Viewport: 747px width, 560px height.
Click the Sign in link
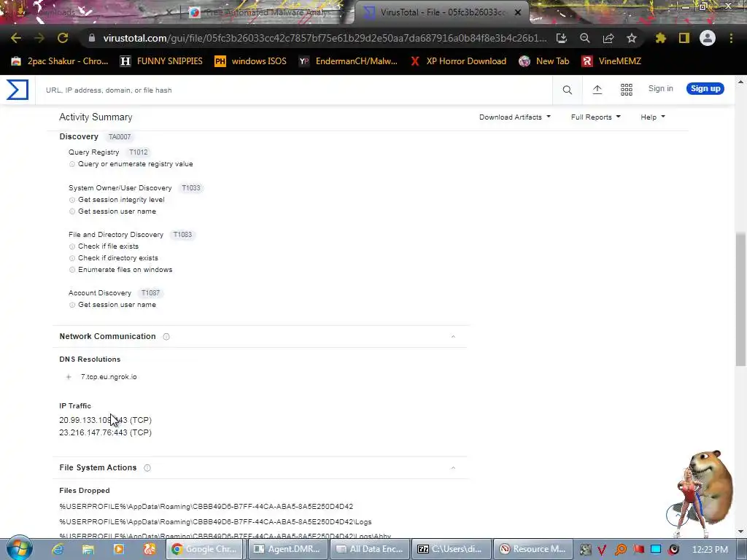[660, 88]
